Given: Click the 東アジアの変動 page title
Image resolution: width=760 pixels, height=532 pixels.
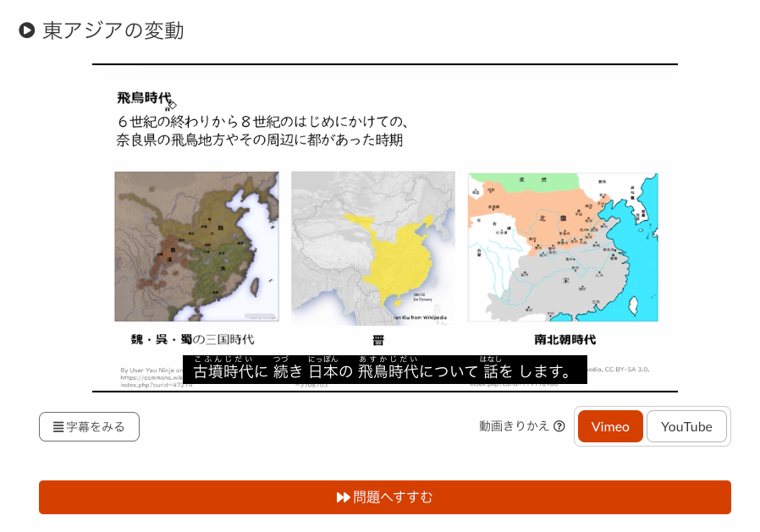Looking at the screenshot, I should (x=113, y=31).
